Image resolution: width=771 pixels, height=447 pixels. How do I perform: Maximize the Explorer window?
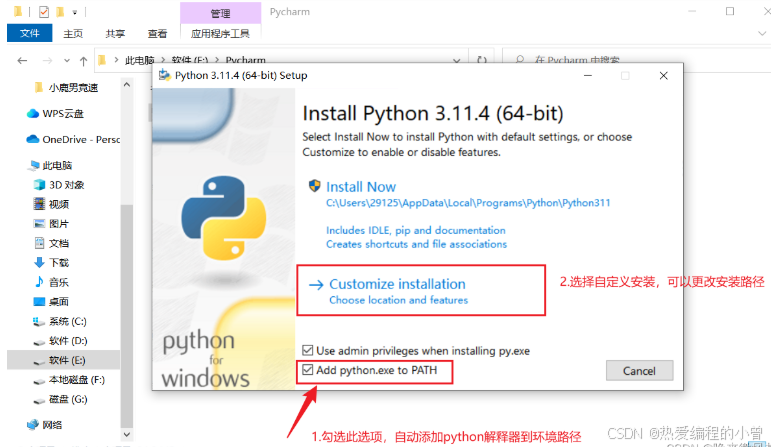click(x=730, y=11)
